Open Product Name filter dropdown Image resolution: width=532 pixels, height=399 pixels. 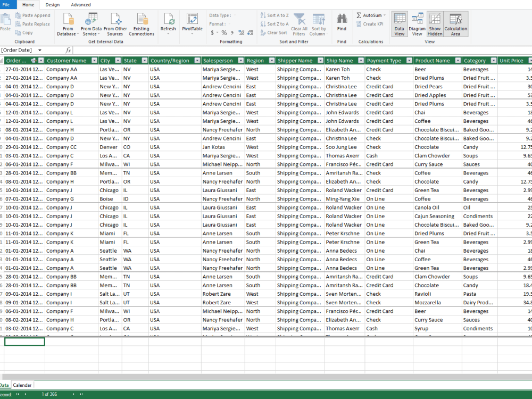tap(458, 61)
